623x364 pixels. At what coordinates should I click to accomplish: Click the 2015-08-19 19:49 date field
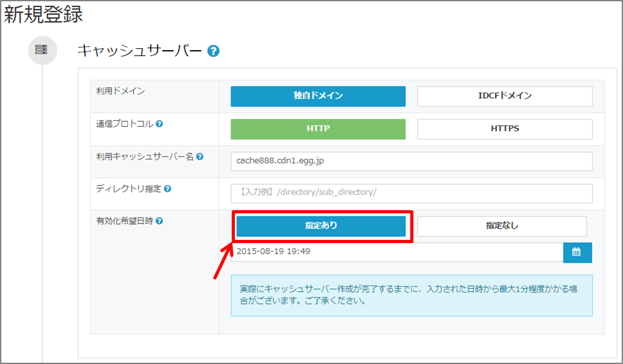(397, 252)
